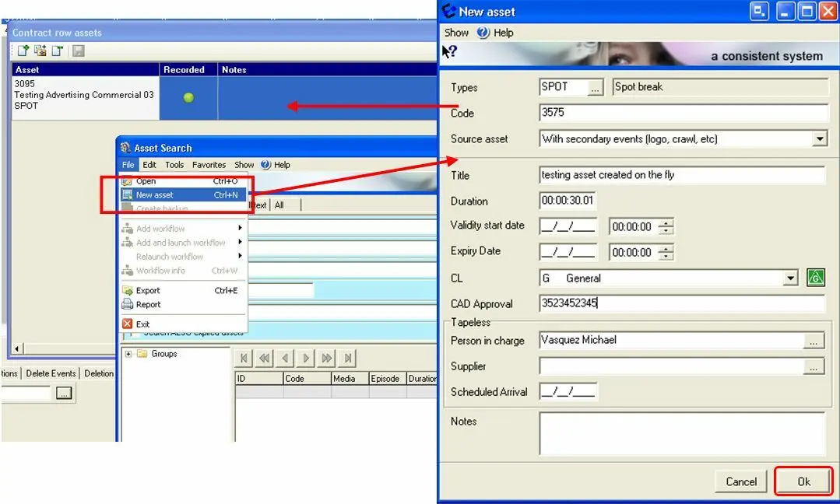Open the CL General dropdown
Image resolution: width=840 pixels, height=504 pixels.
point(791,278)
